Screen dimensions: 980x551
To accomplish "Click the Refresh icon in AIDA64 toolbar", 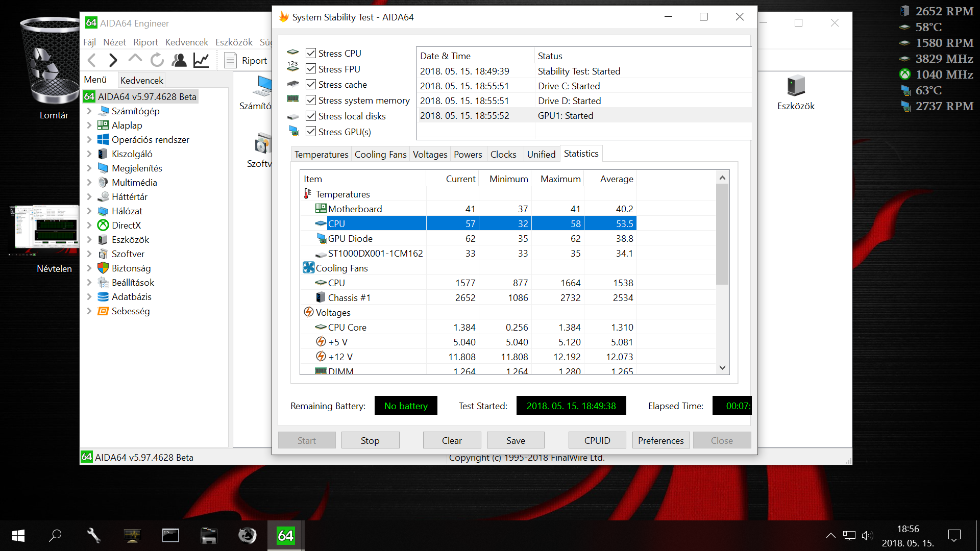I will point(157,60).
